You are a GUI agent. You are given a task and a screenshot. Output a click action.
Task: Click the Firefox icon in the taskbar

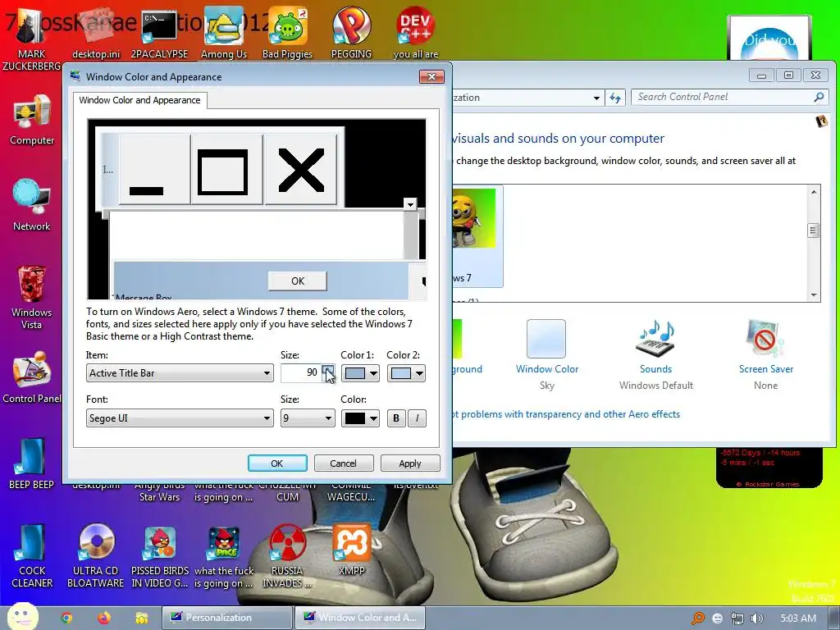point(104,618)
